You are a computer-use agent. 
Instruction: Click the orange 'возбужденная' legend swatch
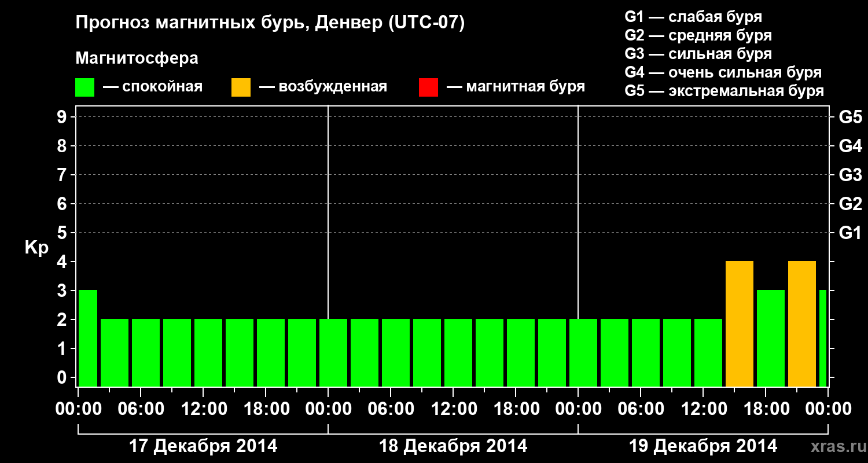(x=241, y=87)
